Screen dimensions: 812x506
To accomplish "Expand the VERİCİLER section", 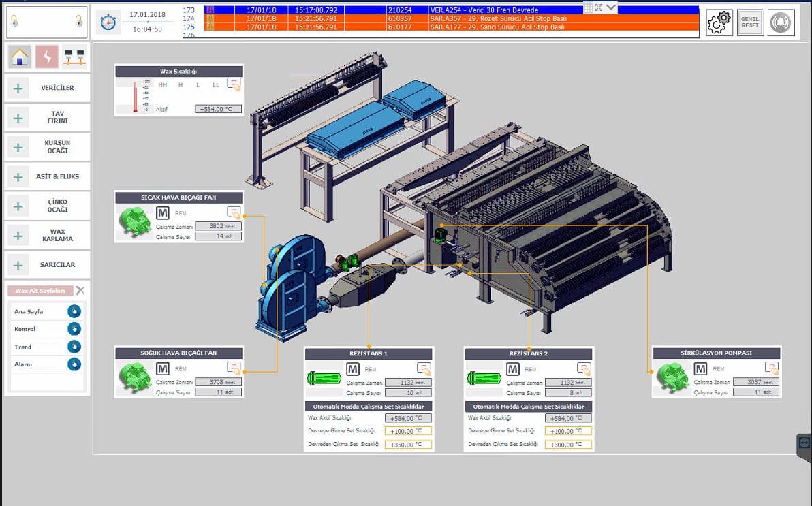I will pyautogui.click(x=18, y=88).
